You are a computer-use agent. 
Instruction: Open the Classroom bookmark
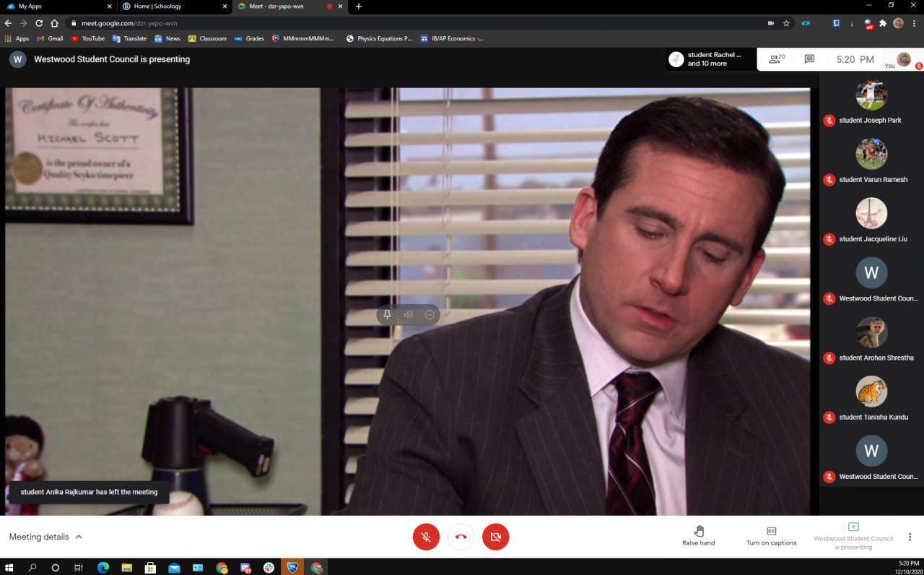[x=208, y=38]
